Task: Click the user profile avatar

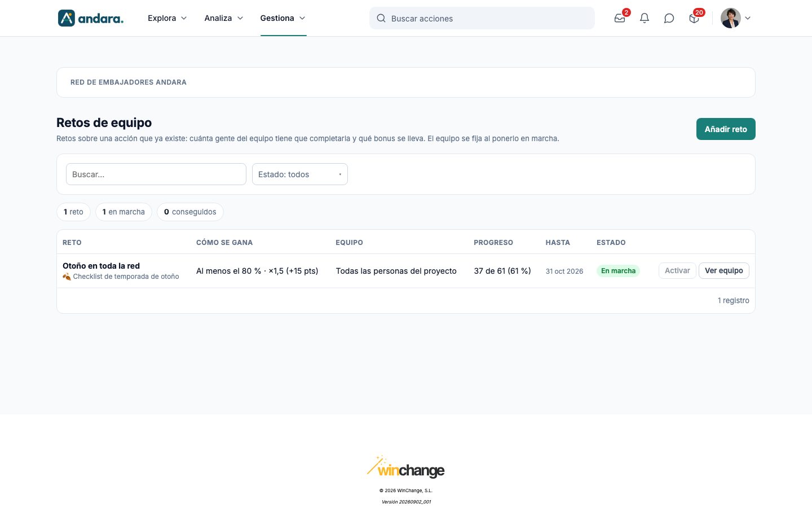Action: (731, 18)
